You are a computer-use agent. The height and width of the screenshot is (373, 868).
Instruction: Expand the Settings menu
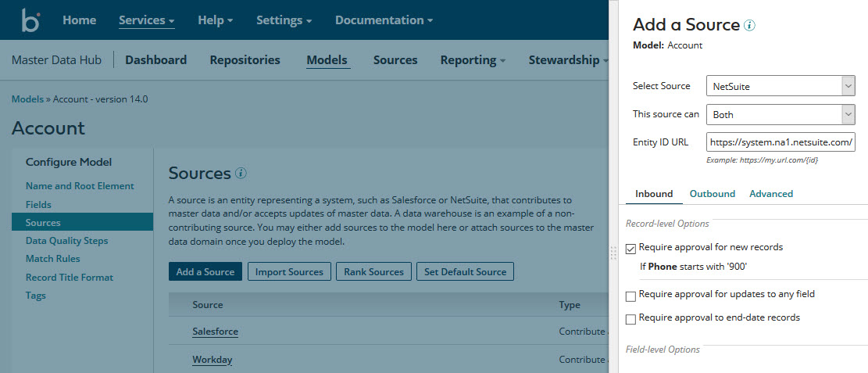pyautogui.click(x=284, y=20)
